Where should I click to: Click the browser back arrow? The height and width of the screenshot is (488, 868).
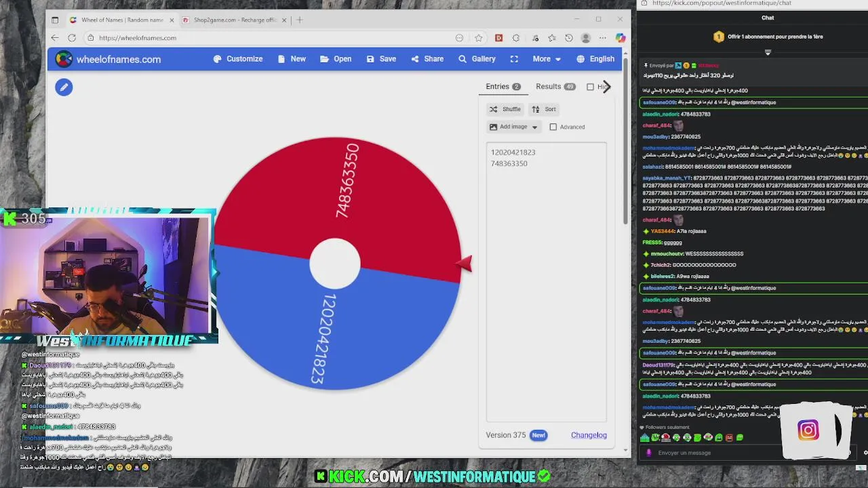[55, 38]
